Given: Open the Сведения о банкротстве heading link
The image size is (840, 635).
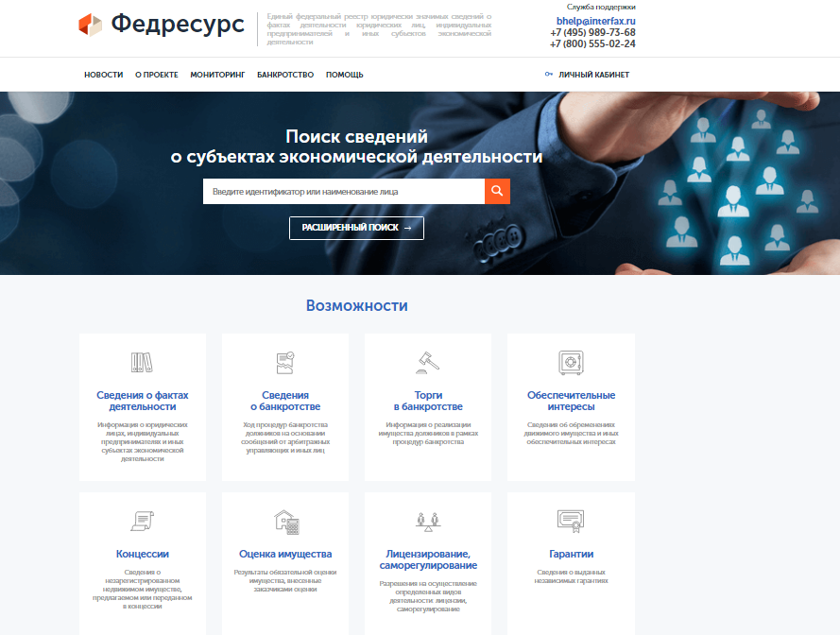Looking at the screenshot, I should pos(285,401).
